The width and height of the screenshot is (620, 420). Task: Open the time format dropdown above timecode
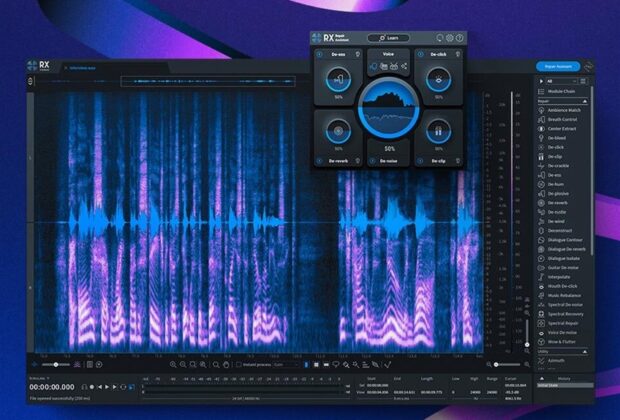(x=39, y=378)
